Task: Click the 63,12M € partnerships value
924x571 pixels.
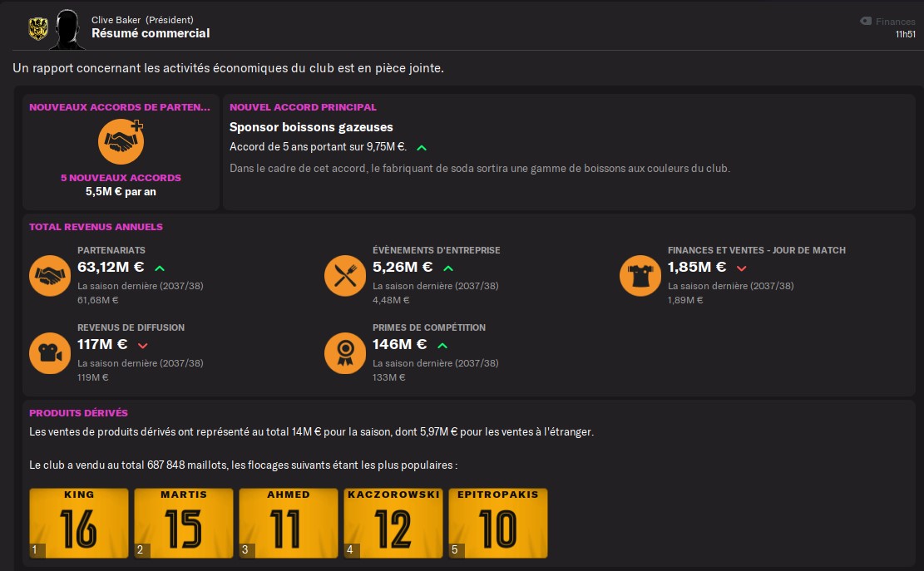Action: [x=111, y=268]
